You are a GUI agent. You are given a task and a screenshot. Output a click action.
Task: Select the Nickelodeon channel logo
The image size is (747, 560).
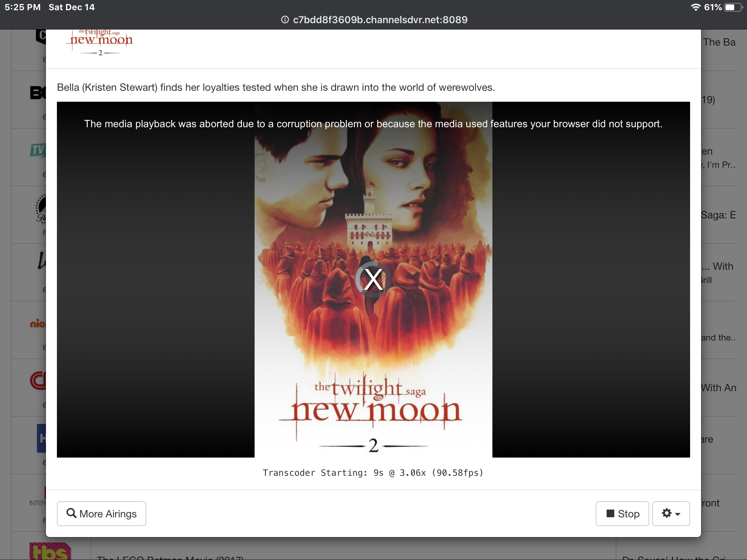[x=38, y=323]
